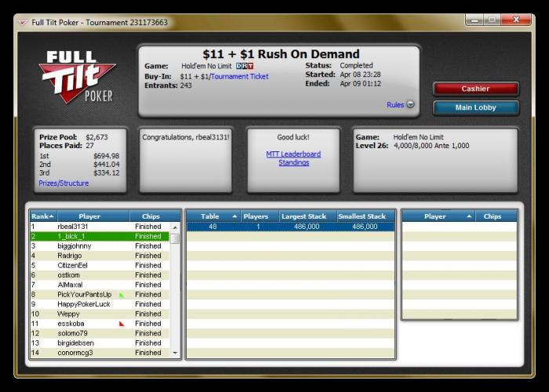
Task: Sort the standings by Chips column
Action: pos(155,216)
